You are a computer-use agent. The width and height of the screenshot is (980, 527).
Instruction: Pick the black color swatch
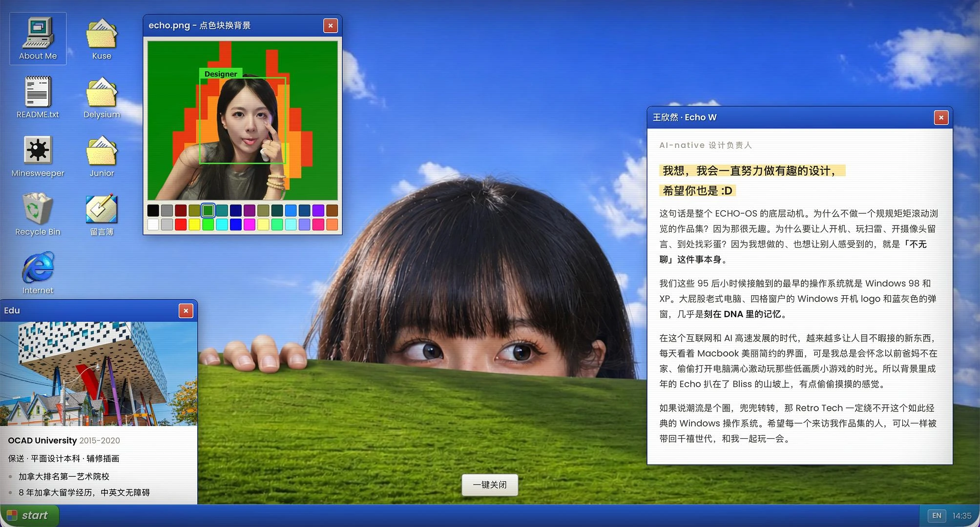click(153, 210)
